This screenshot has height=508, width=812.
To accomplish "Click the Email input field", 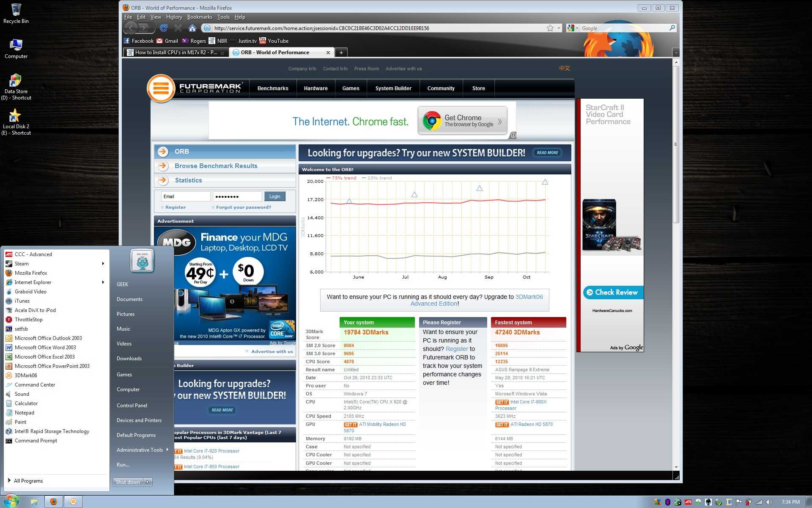I will click(x=186, y=196).
